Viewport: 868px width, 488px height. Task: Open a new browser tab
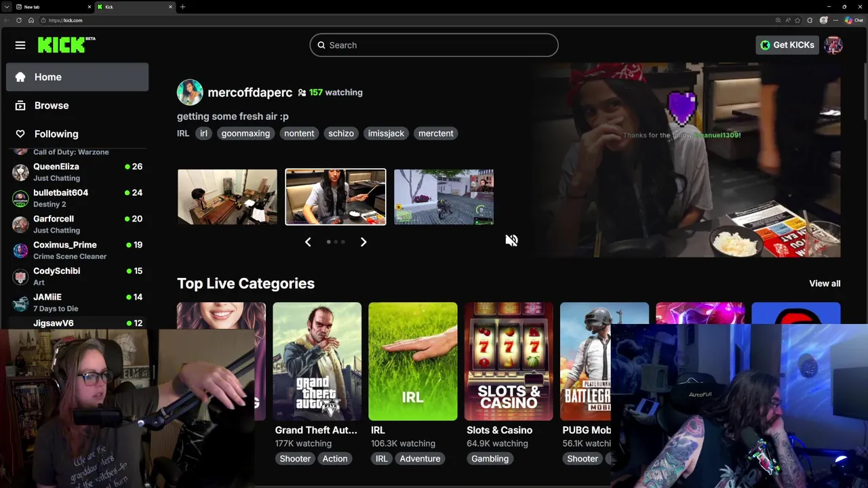pos(182,7)
